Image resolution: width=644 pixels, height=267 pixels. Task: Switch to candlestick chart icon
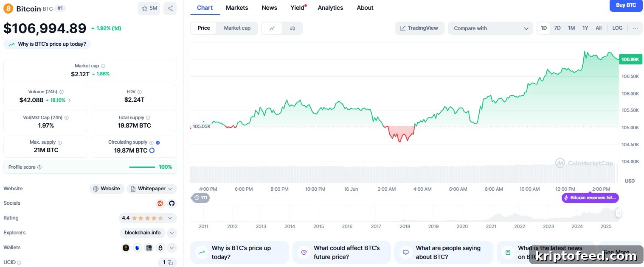(x=292, y=28)
